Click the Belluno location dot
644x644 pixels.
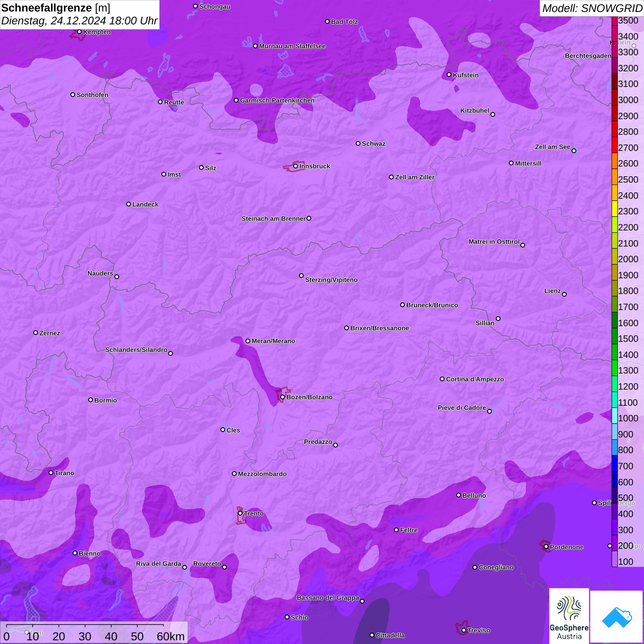click(459, 495)
